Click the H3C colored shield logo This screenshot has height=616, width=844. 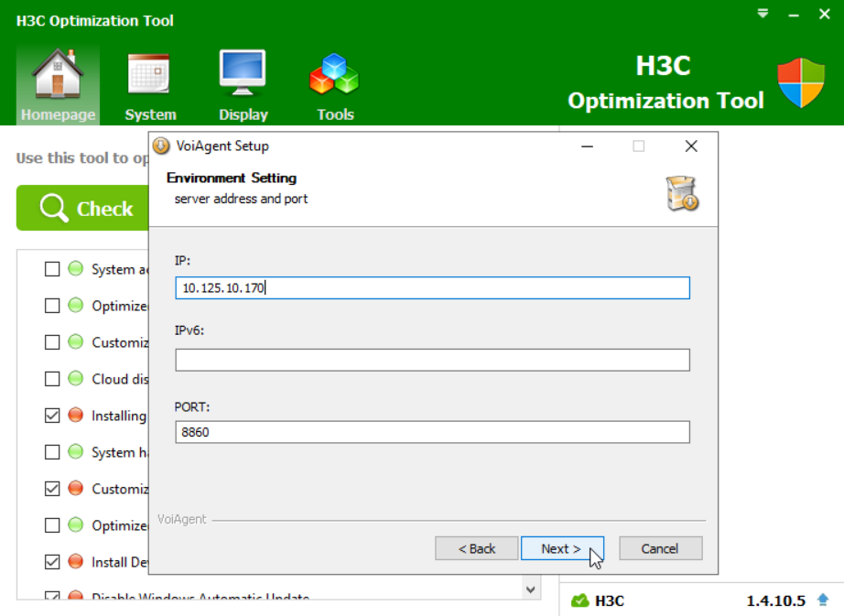801,83
